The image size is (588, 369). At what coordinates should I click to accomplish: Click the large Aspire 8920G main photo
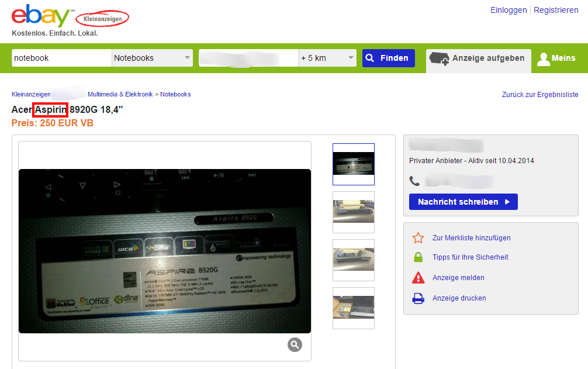coord(165,251)
